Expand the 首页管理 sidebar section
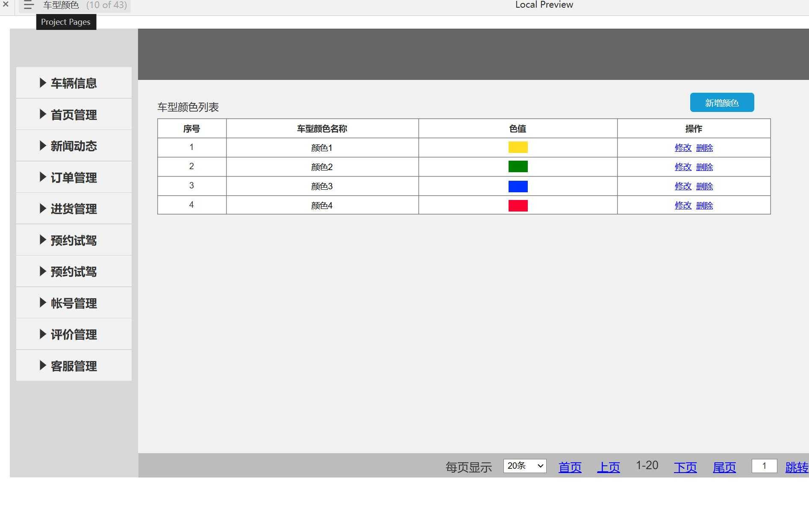This screenshot has height=532, width=809. pyautogui.click(x=42, y=114)
